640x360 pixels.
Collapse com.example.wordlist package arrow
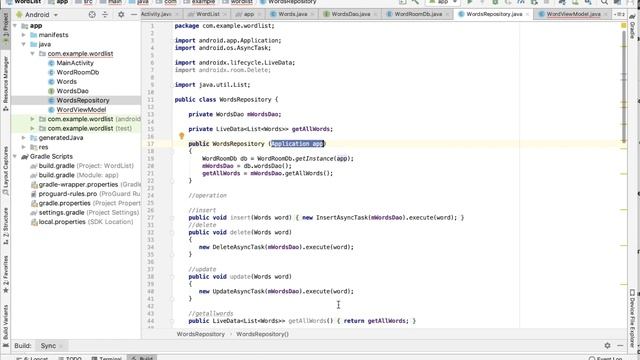pos(33,54)
